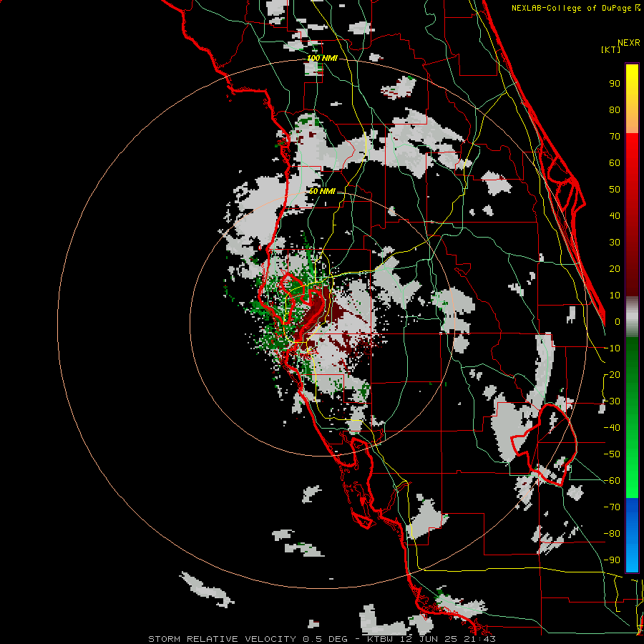Click the -60 knot scale label
This screenshot has width=644, height=644.
pos(612,481)
